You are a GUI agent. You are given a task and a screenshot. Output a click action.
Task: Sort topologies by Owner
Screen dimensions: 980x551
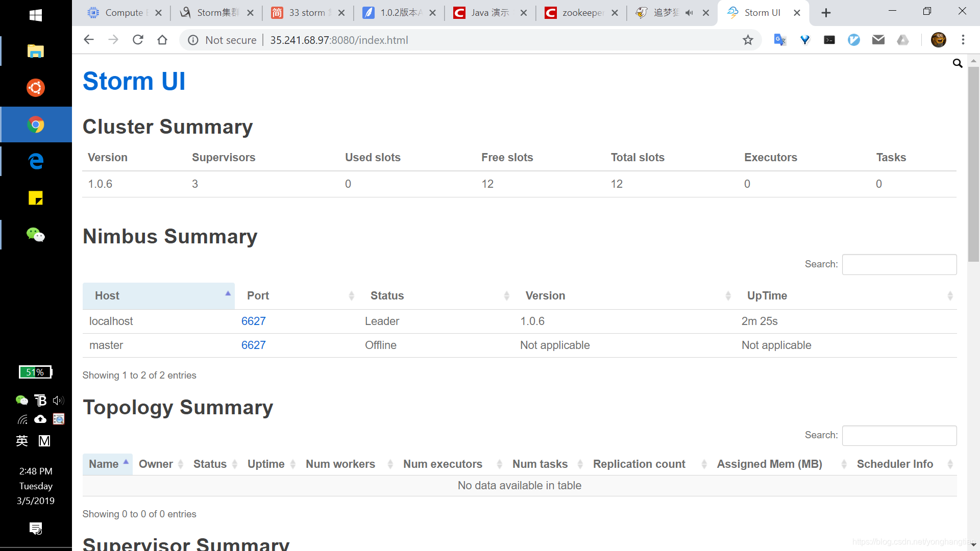pos(160,464)
